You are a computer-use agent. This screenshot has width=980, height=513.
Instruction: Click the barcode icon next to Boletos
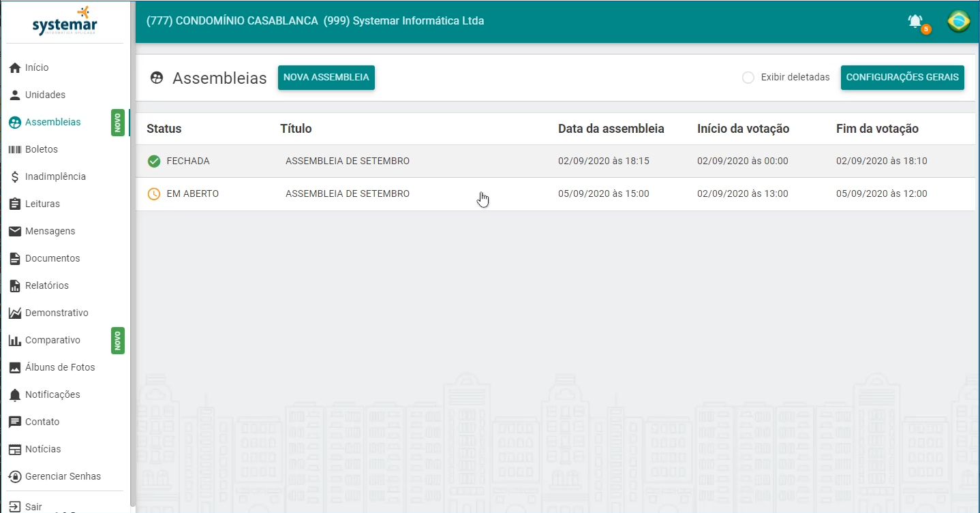pos(15,150)
